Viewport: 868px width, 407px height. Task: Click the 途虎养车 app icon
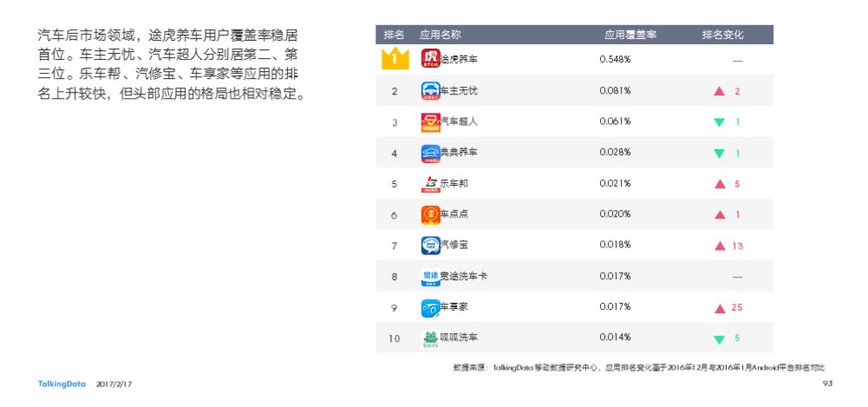click(x=430, y=58)
